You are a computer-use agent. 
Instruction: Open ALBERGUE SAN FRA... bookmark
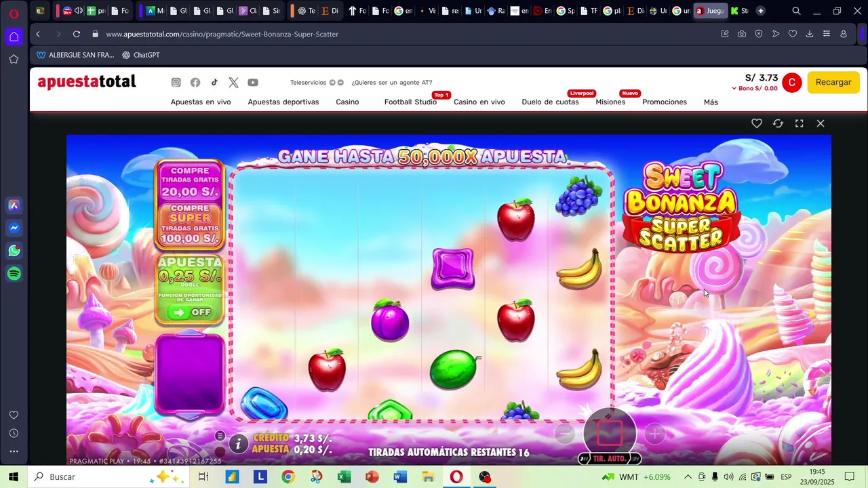tap(75, 55)
